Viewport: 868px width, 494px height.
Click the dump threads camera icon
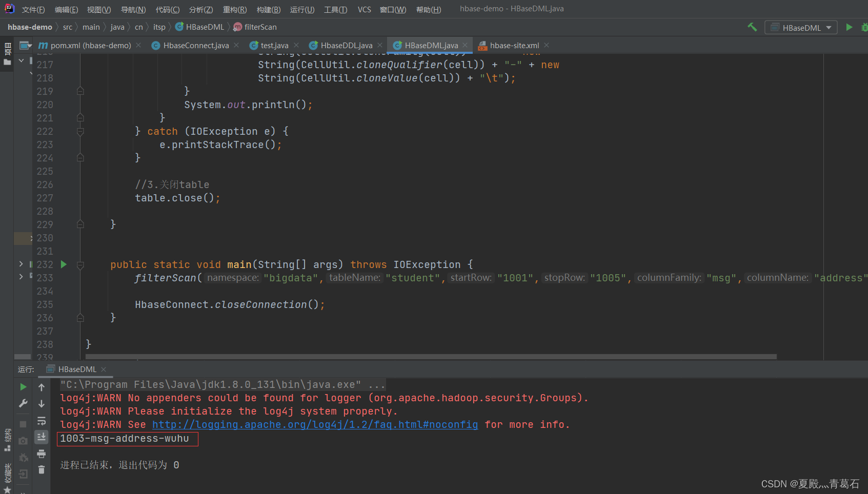point(23,441)
